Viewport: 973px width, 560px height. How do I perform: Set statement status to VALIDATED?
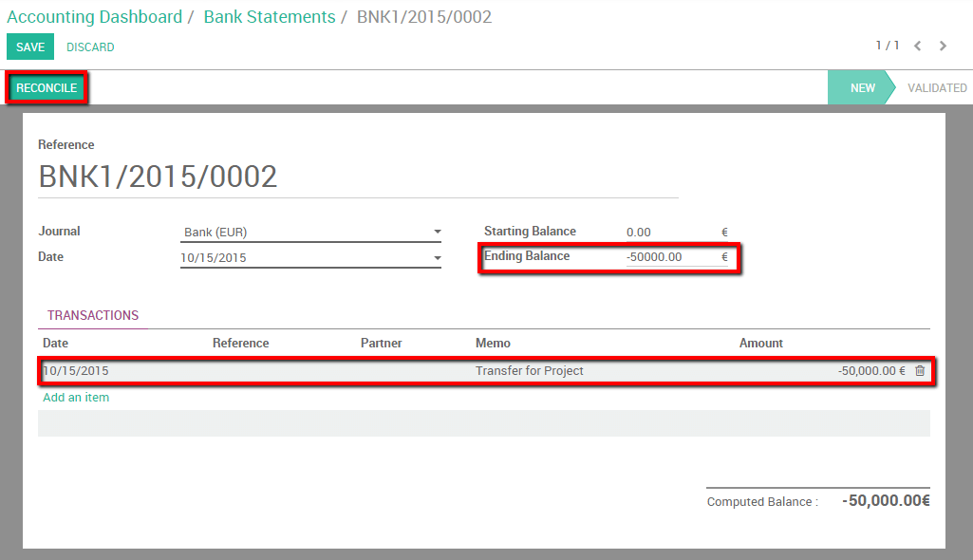tap(936, 87)
